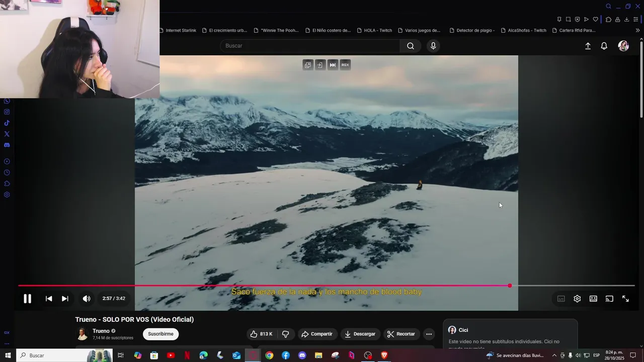Click the red playhead scrubber dot

pyautogui.click(x=510, y=286)
